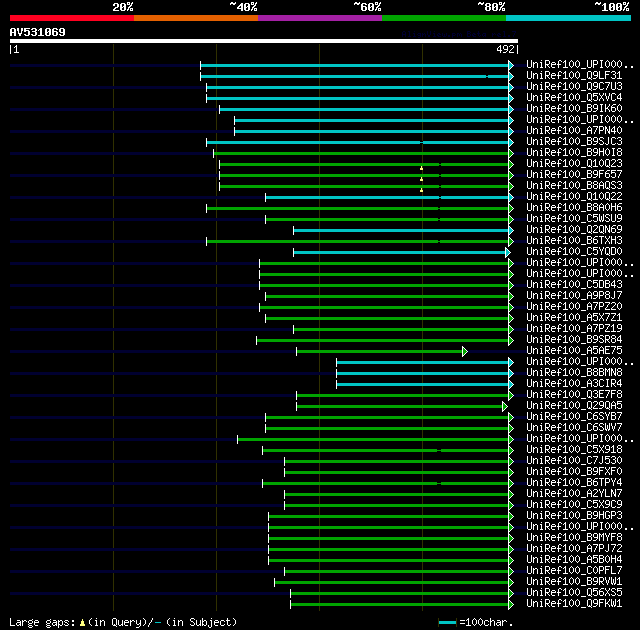The image size is (640, 630).
Task: Open hit UniRef100_B9SJC3
Action: tap(574, 142)
